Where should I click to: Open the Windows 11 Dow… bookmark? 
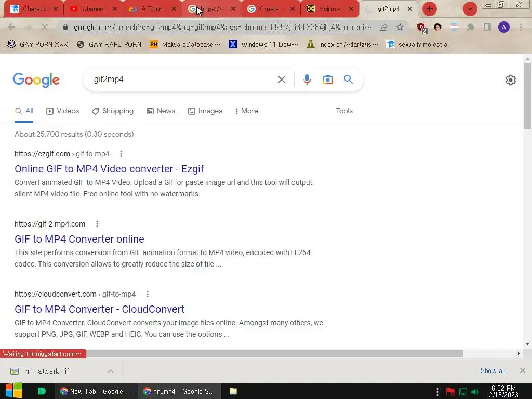263,44
